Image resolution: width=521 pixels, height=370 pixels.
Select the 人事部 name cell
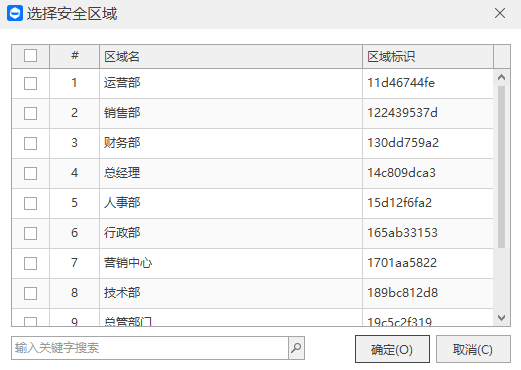(x=231, y=203)
